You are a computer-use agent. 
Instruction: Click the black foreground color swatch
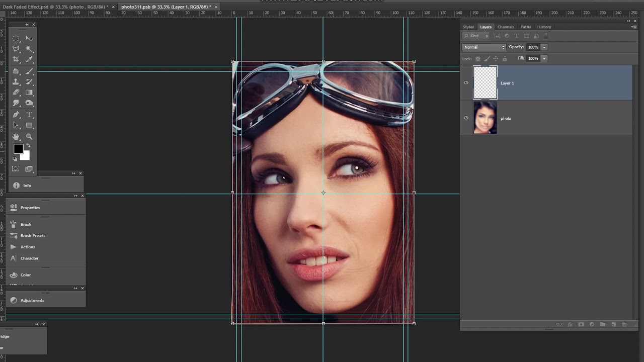[18, 149]
